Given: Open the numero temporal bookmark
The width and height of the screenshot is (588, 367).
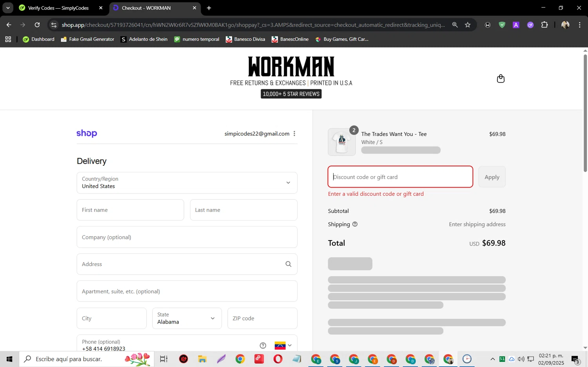Looking at the screenshot, I should tap(197, 39).
